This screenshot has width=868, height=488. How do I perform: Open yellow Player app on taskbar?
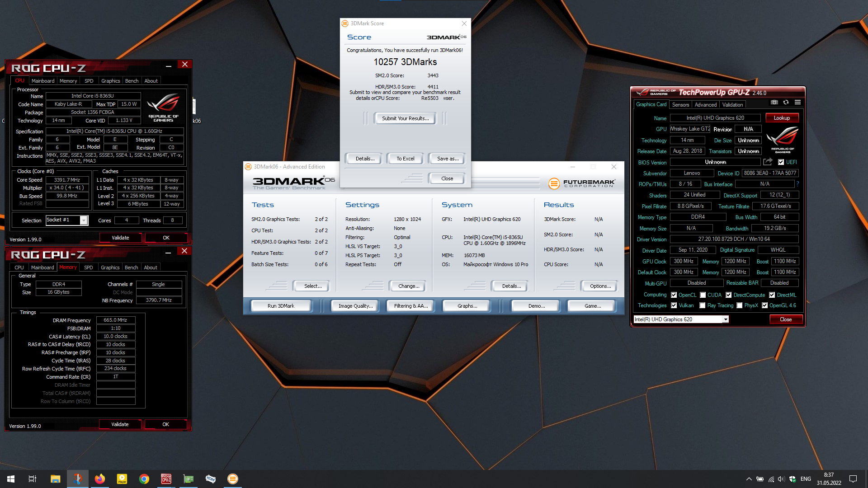click(122, 479)
